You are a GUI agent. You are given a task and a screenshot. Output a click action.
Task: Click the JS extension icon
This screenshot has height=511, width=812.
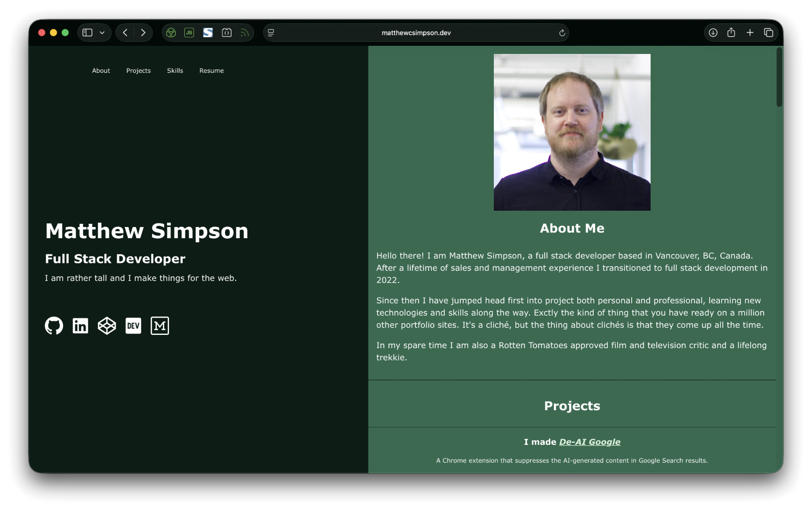click(x=189, y=33)
